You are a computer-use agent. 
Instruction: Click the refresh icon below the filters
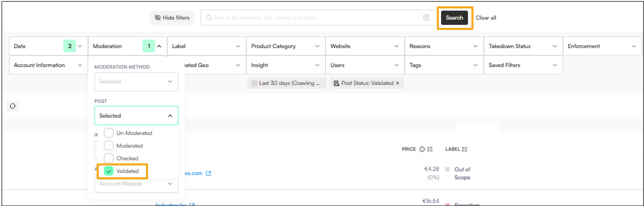13,106
